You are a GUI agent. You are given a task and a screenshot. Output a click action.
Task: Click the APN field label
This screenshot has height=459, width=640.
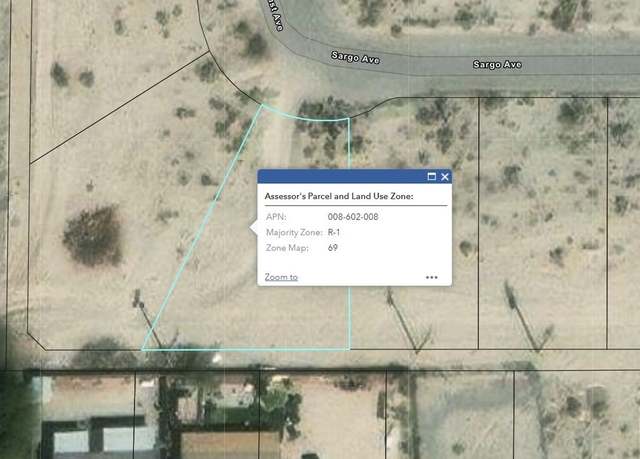click(x=276, y=217)
